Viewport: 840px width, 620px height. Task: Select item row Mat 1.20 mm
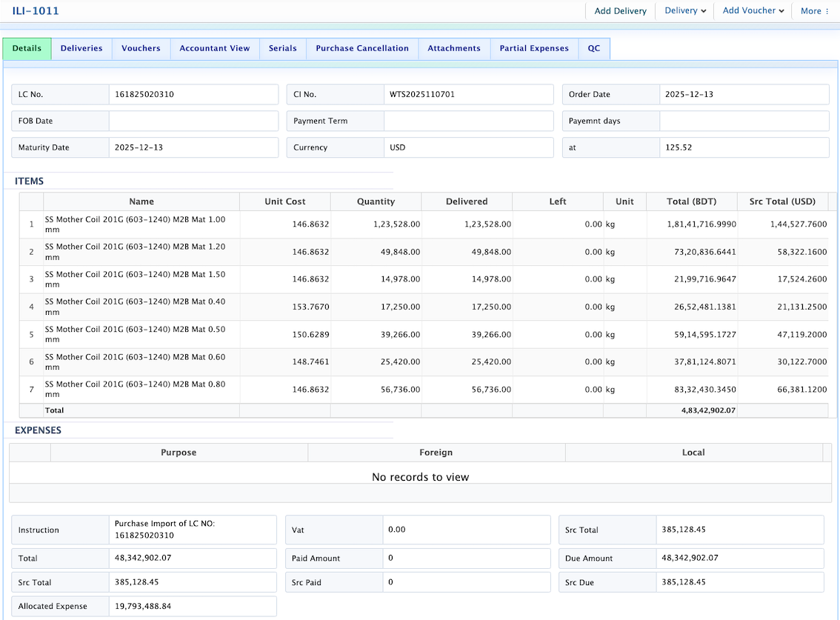pos(424,252)
